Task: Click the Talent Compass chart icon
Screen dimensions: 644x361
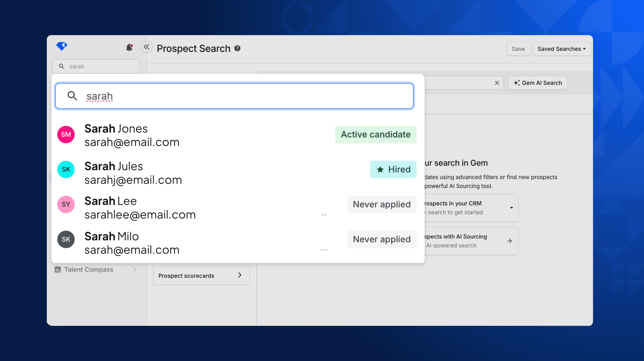Action: [x=58, y=270]
